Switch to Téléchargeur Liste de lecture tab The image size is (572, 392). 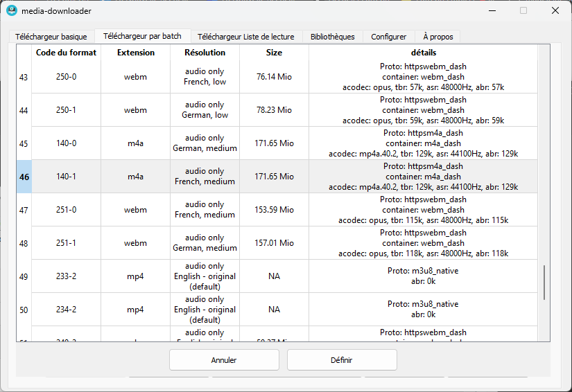click(245, 37)
